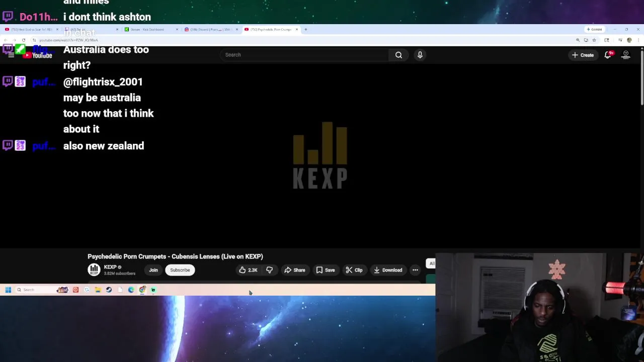Viewport: 644px width, 362px height.
Task: Select the All filter chip
Action: pos(431,263)
